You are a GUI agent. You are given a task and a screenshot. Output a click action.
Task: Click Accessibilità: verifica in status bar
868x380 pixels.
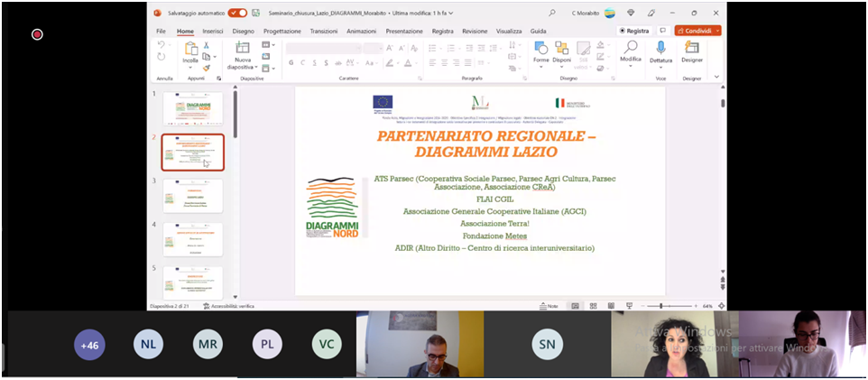tap(228, 306)
